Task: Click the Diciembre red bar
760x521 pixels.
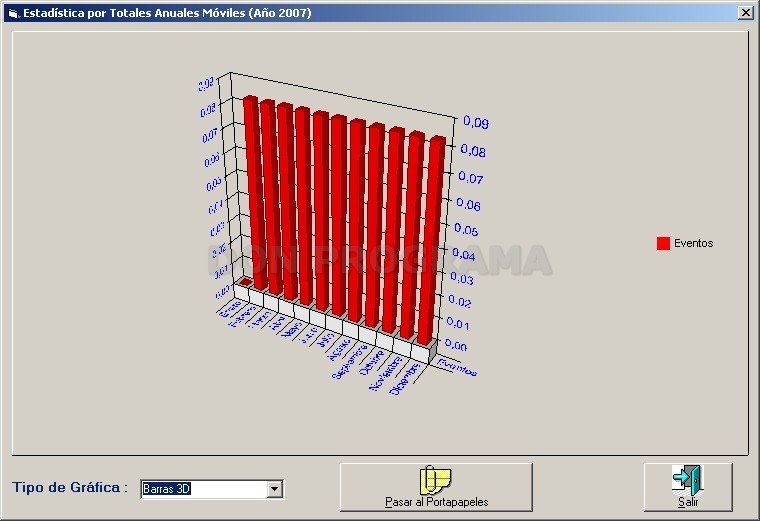Action: tap(431, 241)
